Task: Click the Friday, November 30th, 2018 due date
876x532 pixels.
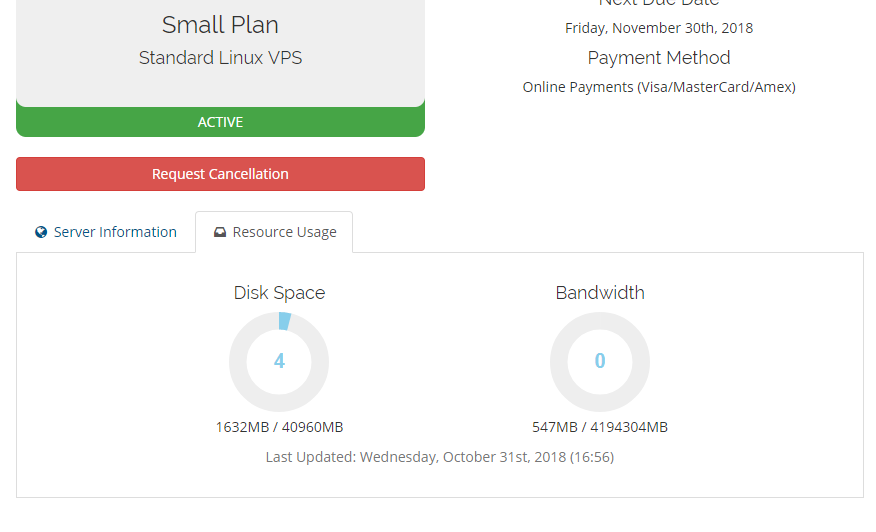Action: [x=659, y=28]
